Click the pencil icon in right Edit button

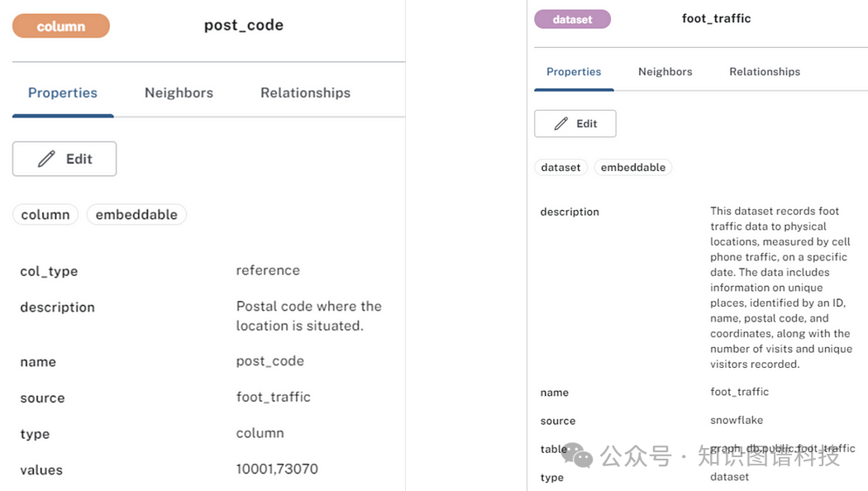[x=561, y=123]
